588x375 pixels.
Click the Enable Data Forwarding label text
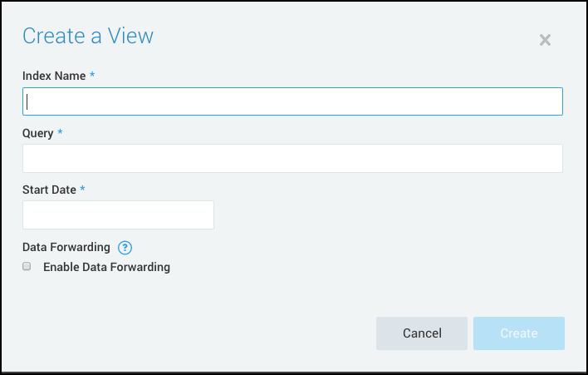(x=106, y=267)
